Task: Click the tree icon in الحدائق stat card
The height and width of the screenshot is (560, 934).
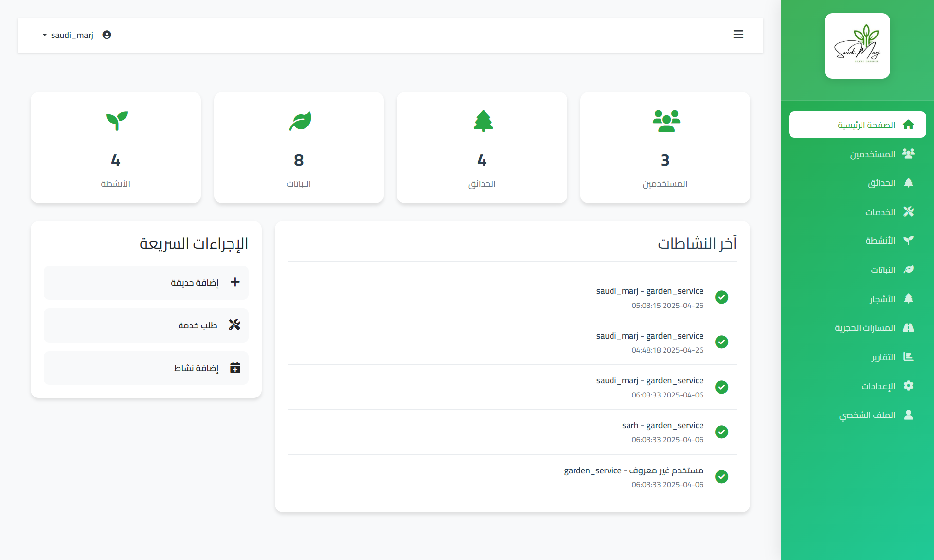Action: pyautogui.click(x=483, y=121)
